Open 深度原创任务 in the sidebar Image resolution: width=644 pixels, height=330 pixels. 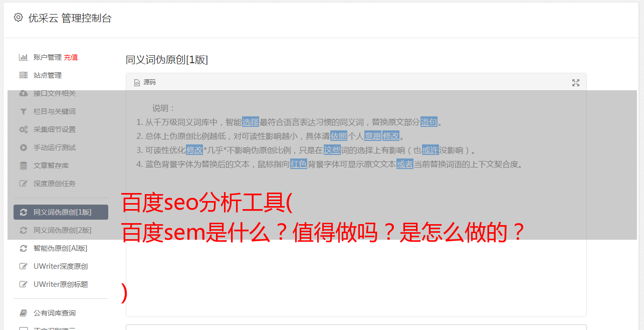click(x=61, y=184)
